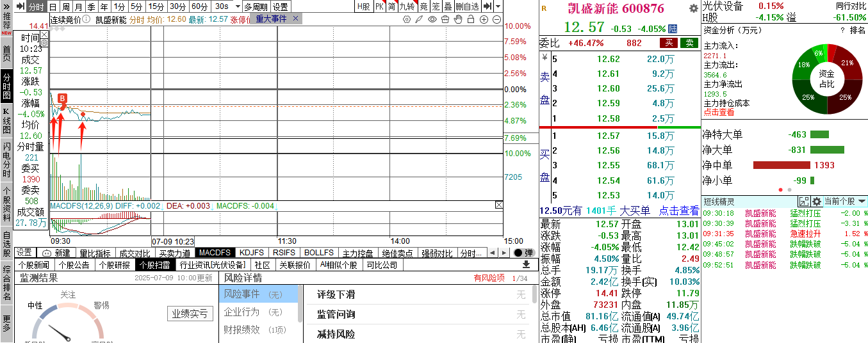The width and height of the screenshot is (868, 343).
Task: Toggle the eye visibility icon on chart
Action: tap(432, 20)
